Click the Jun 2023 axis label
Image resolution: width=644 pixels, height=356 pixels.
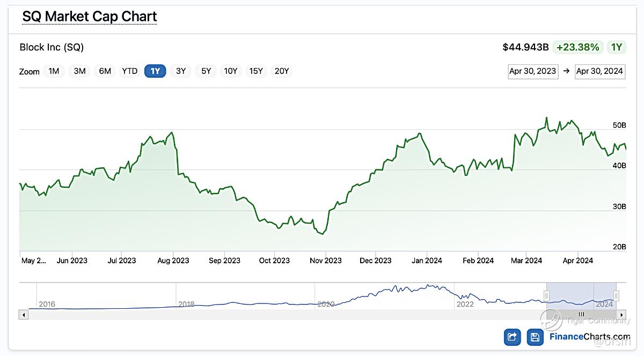[72, 261]
